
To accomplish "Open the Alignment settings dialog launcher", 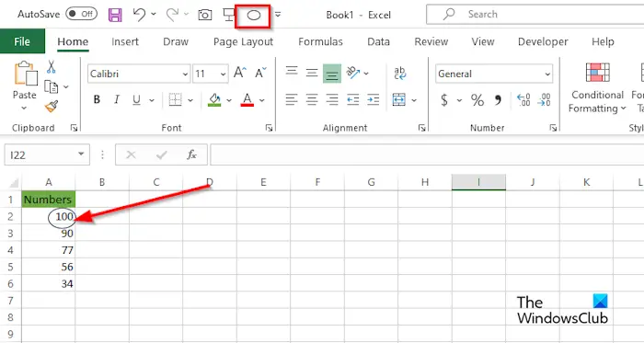I will (422, 129).
